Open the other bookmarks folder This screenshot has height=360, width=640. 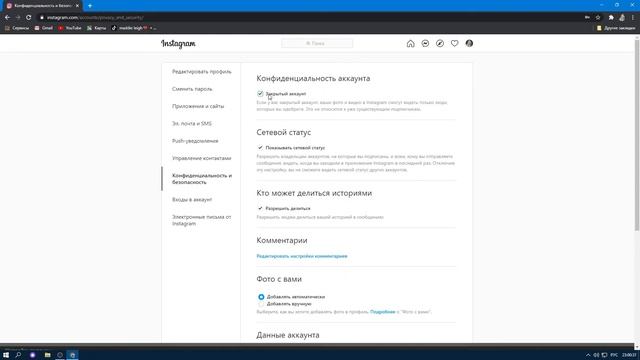pos(616,28)
